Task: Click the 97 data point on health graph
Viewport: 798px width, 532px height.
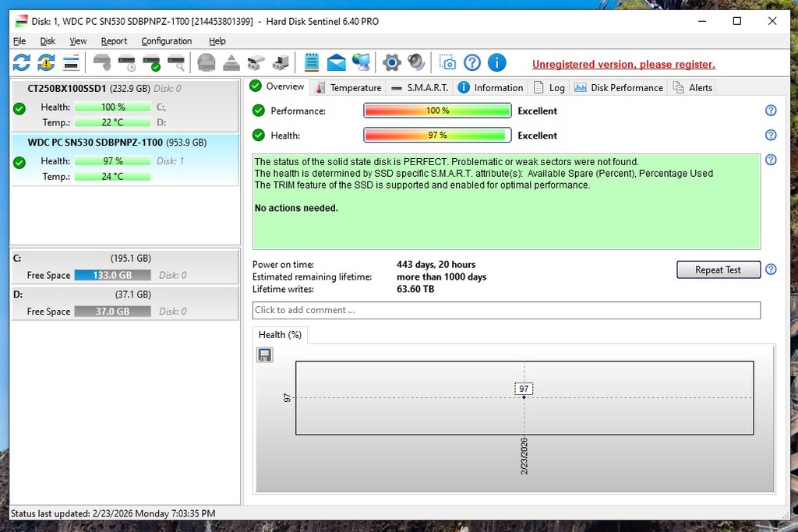Action: [x=524, y=396]
